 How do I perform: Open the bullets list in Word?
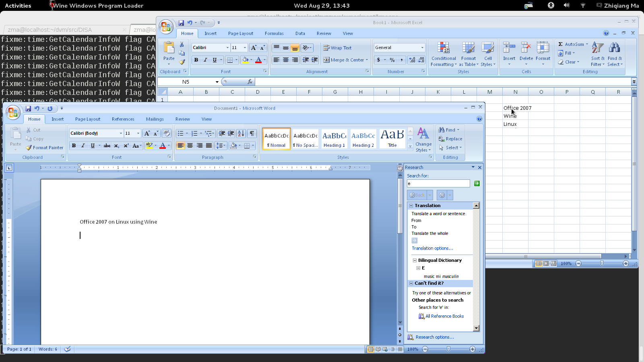tap(181, 133)
